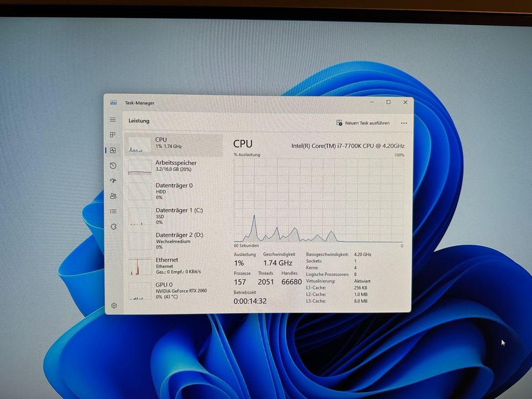
Task: Click the Task-Manager app icon in title bar
Action: click(x=113, y=103)
